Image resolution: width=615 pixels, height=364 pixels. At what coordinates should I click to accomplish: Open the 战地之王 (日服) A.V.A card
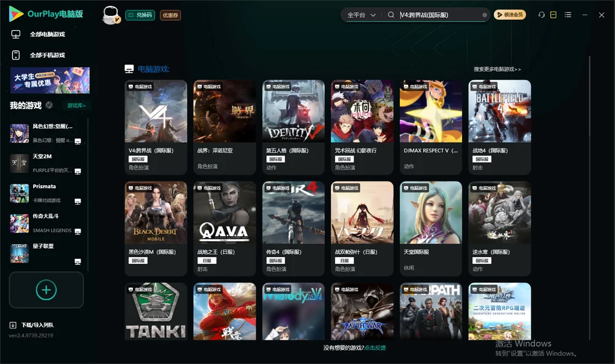pos(224,229)
